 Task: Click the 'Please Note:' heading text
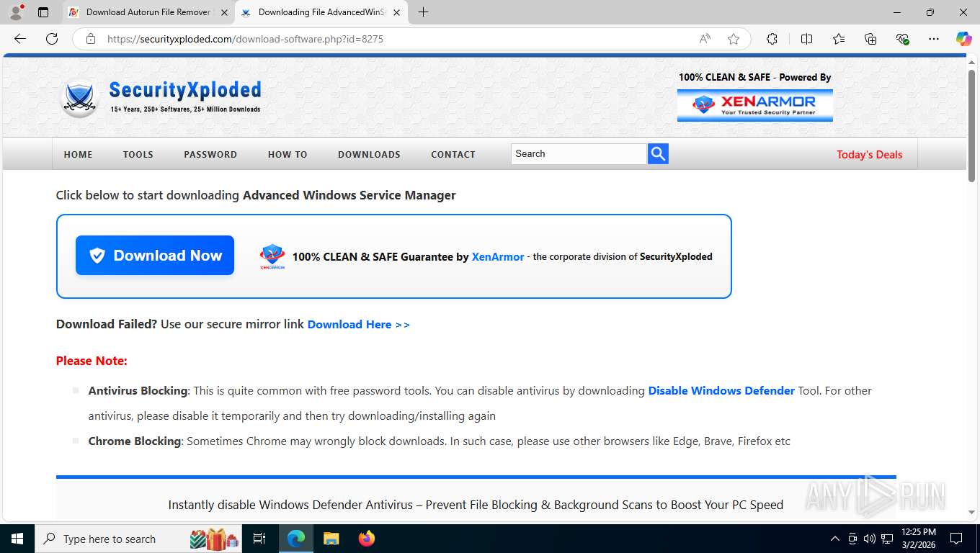(x=92, y=361)
